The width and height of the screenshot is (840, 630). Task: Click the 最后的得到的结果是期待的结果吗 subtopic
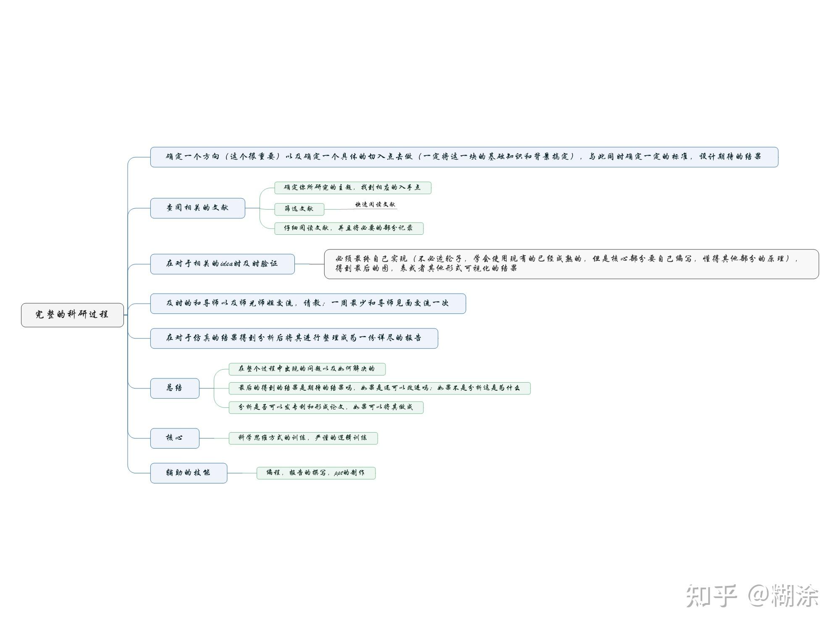tap(379, 388)
